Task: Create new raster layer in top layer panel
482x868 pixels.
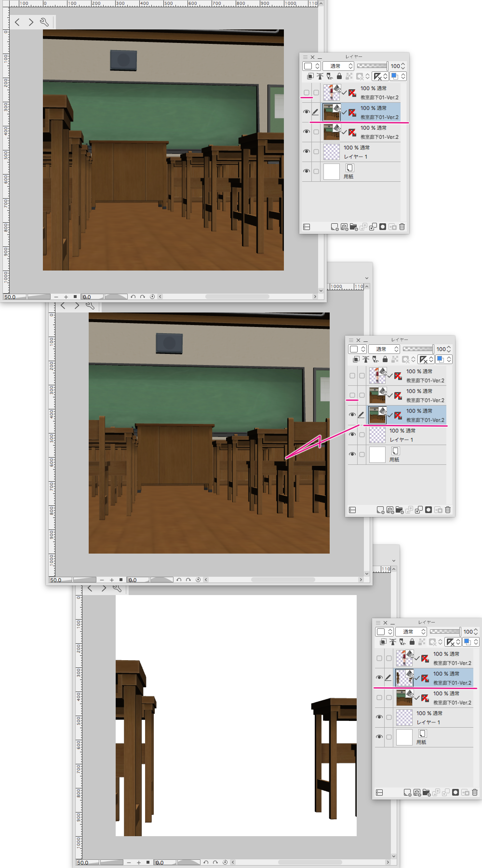Action: (x=335, y=227)
